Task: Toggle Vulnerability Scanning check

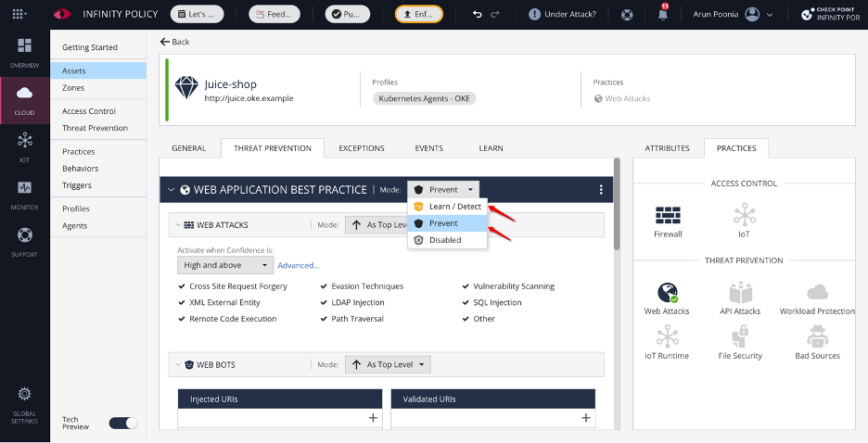Action: (466, 286)
